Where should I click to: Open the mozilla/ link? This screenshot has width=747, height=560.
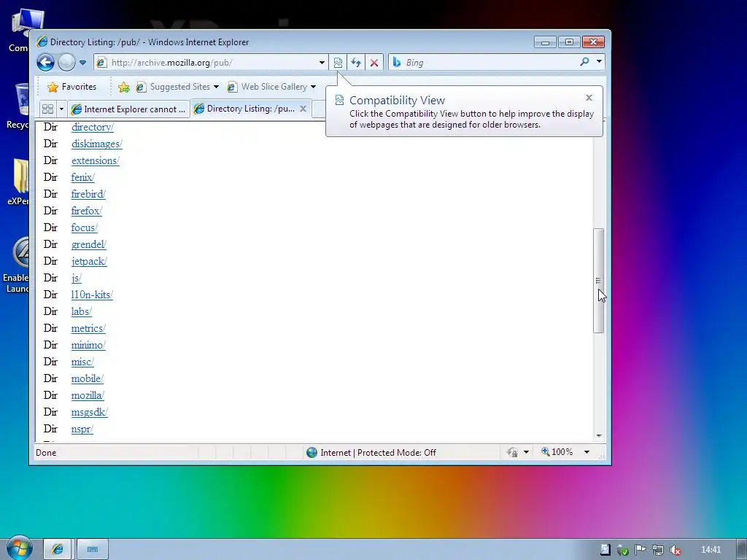(x=88, y=395)
